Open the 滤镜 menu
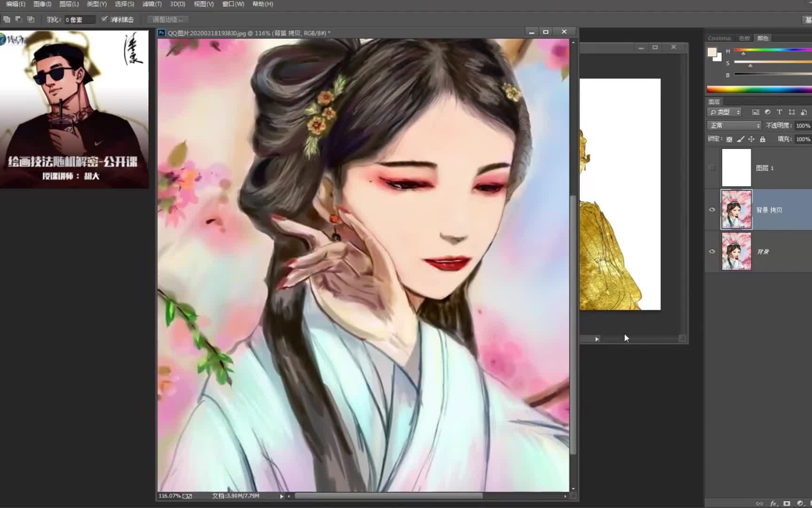 pos(152,4)
